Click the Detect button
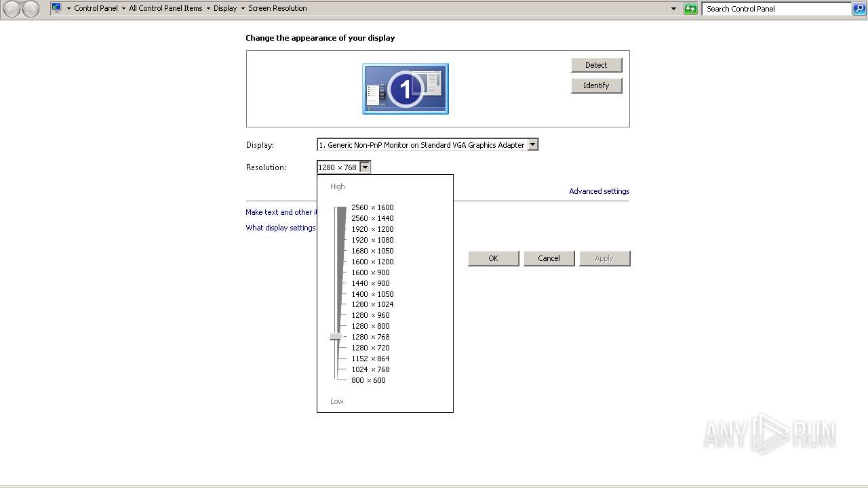868x488 pixels. tap(596, 65)
